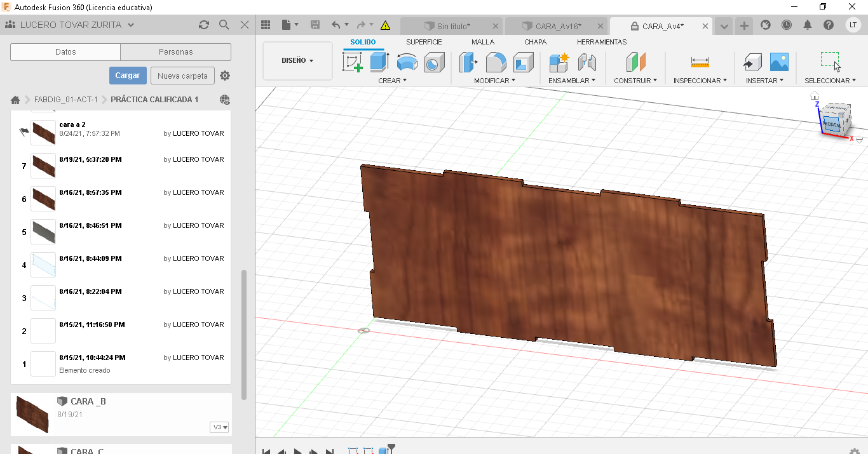
Task: Select the Shell tool
Action: click(x=523, y=62)
